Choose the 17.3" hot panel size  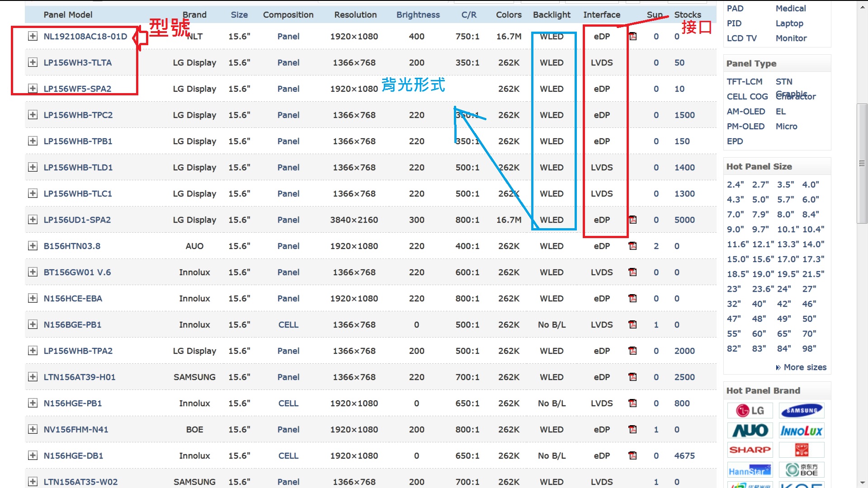tap(813, 259)
